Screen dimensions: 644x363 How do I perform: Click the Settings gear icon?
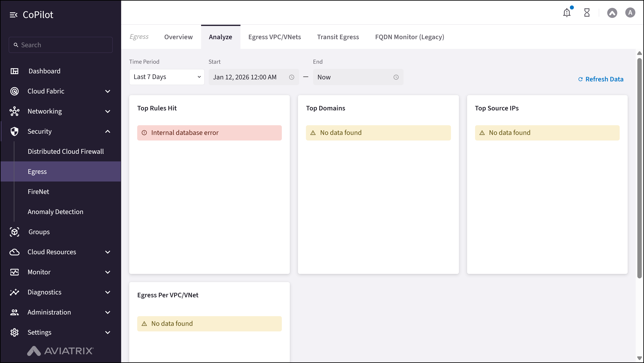[15, 332]
